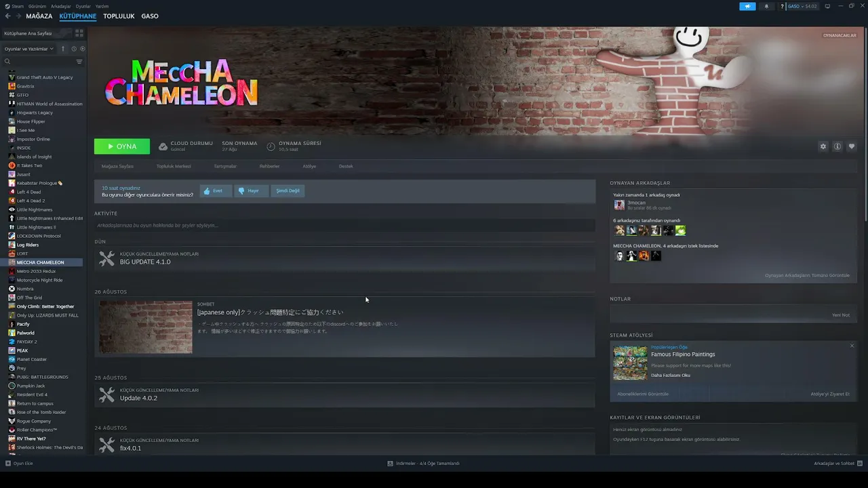
Task: Open the Steam menu
Action: click(x=18, y=6)
